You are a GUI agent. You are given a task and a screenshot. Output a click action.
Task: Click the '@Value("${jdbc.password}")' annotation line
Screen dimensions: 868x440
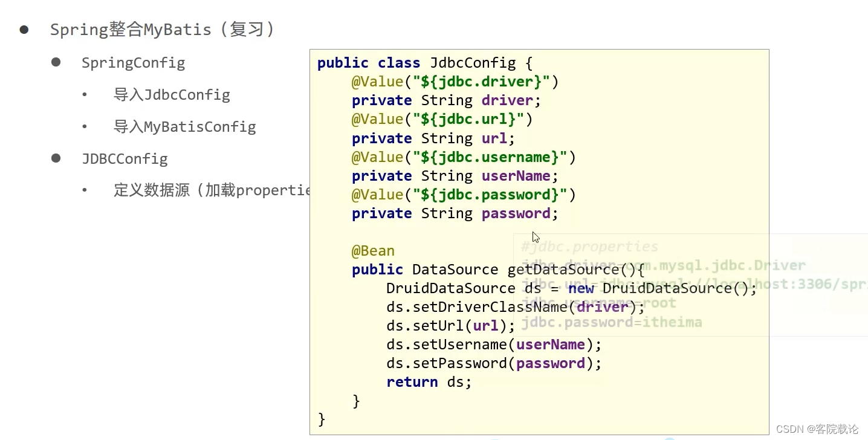(464, 195)
